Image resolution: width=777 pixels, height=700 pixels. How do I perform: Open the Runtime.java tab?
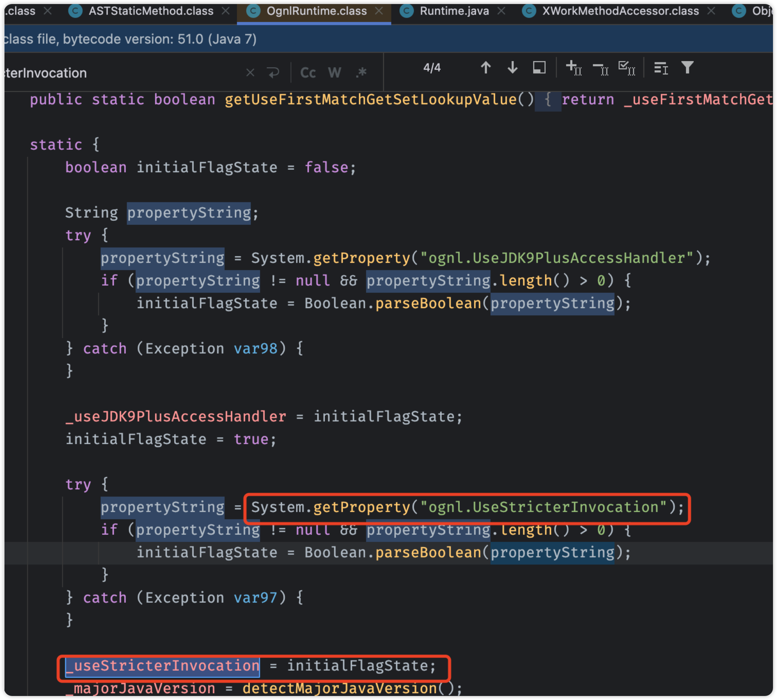coord(454,11)
